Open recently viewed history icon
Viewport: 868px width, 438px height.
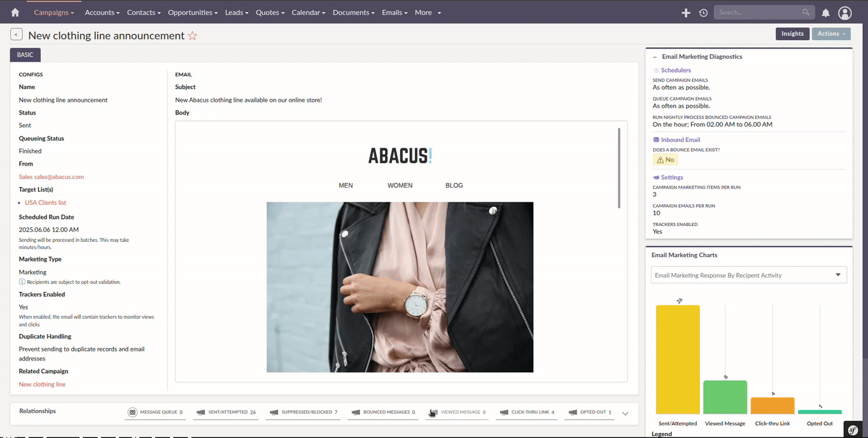coord(703,12)
